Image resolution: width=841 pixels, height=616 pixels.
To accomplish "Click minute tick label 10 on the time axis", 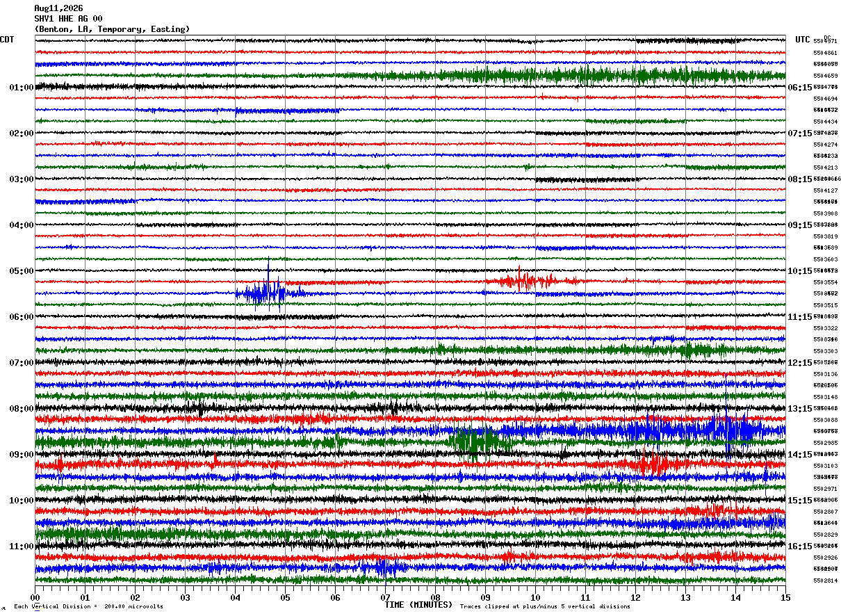I will pos(535,597).
